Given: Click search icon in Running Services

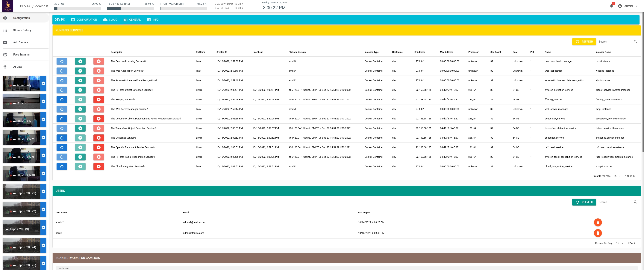Looking at the screenshot, I should point(635,42).
